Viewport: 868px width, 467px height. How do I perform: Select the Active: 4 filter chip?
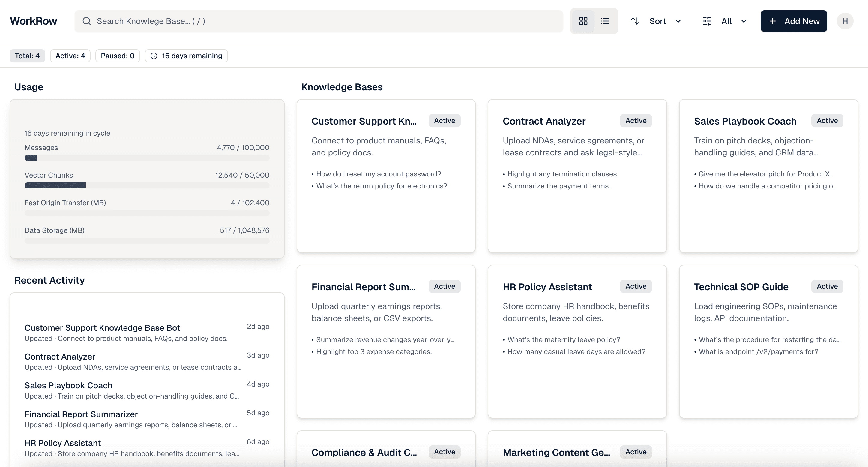[x=70, y=56]
